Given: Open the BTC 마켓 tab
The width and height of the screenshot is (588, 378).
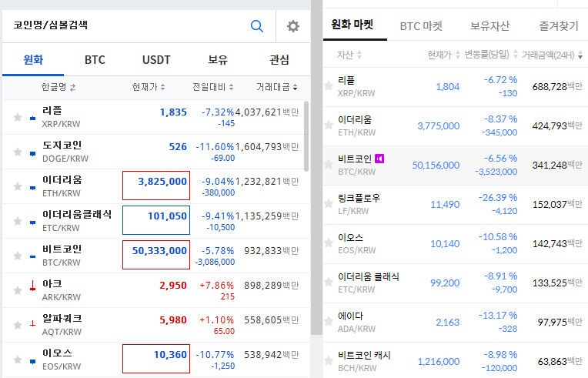Looking at the screenshot, I should [x=421, y=25].
